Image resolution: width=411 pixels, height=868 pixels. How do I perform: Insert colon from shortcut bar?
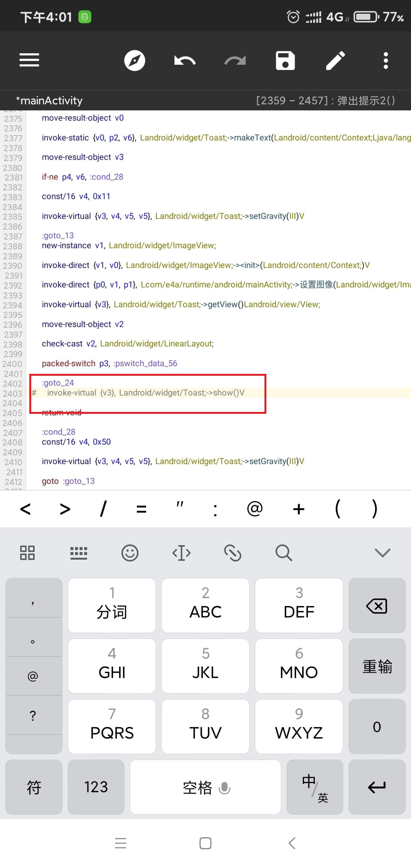215,510
